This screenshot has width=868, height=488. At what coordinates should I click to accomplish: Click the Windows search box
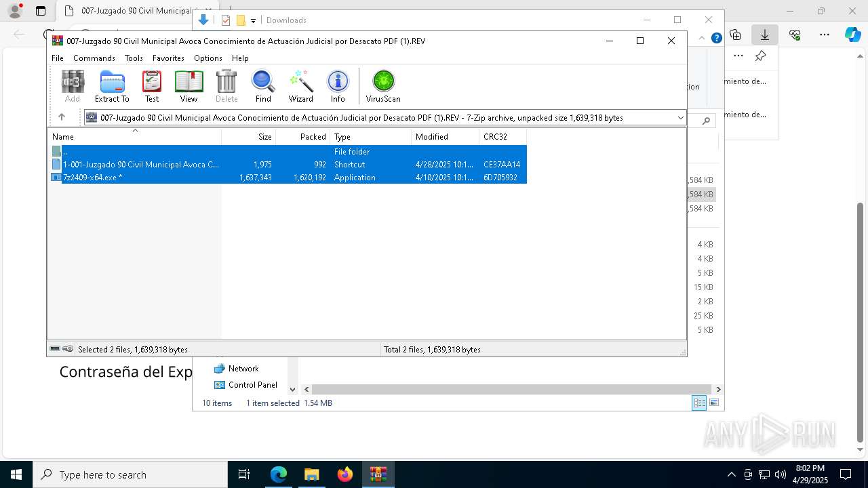click(130, 474)
